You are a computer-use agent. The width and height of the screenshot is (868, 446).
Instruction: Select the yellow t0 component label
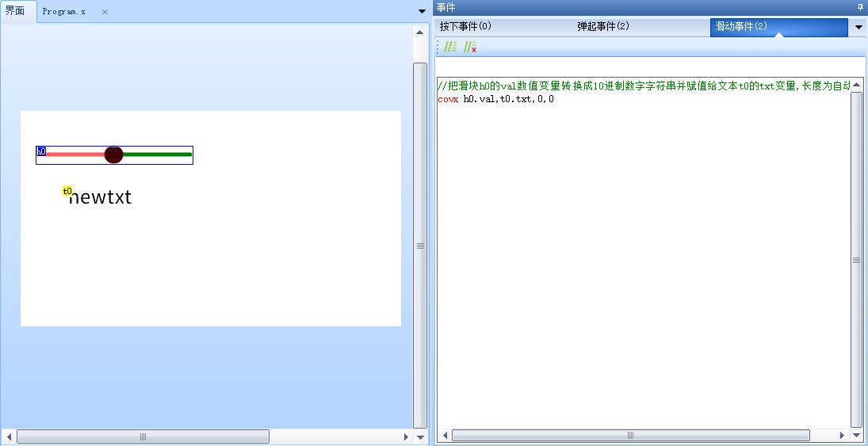67,191
